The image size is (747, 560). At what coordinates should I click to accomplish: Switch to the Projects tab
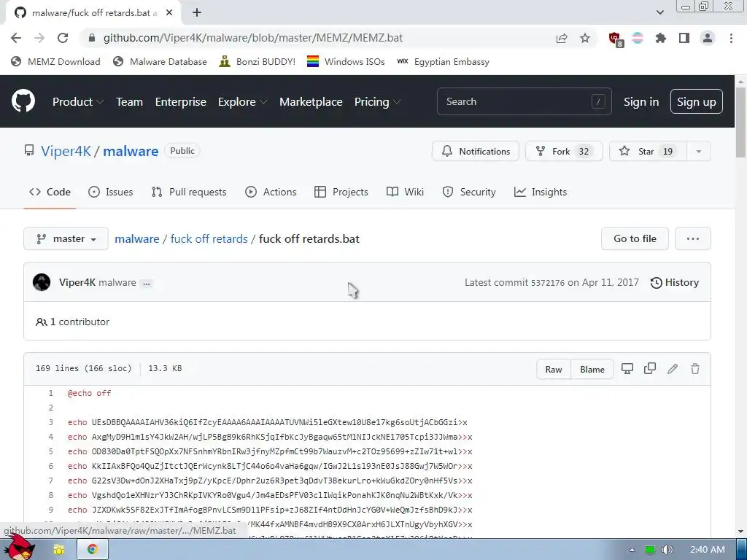(341, 192)
